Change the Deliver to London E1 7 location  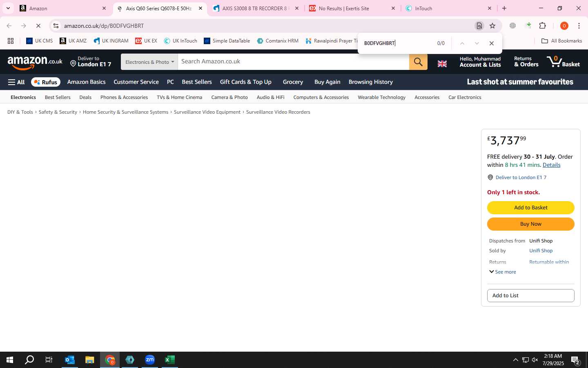pyautogui.click(x=91, y=62)
